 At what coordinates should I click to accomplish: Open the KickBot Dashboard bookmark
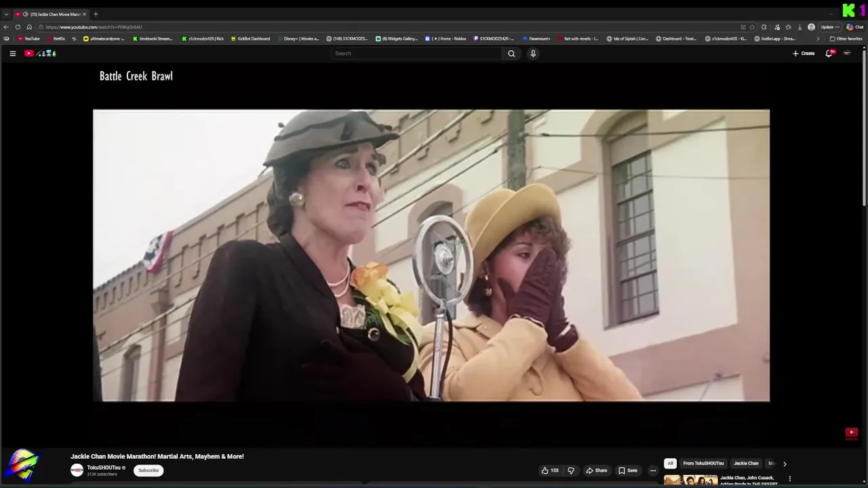(x=250, y=39)
